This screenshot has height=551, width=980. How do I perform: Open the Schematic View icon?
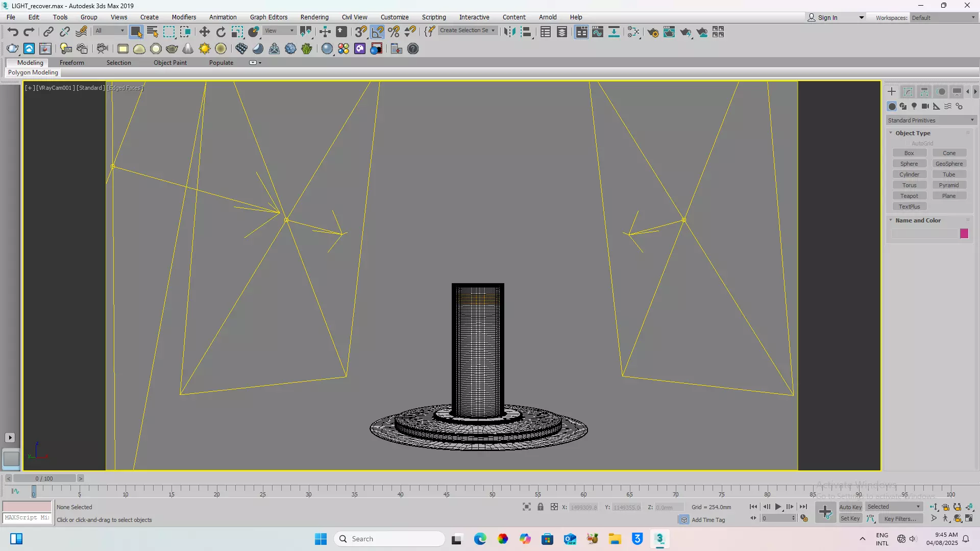(614, 32)
